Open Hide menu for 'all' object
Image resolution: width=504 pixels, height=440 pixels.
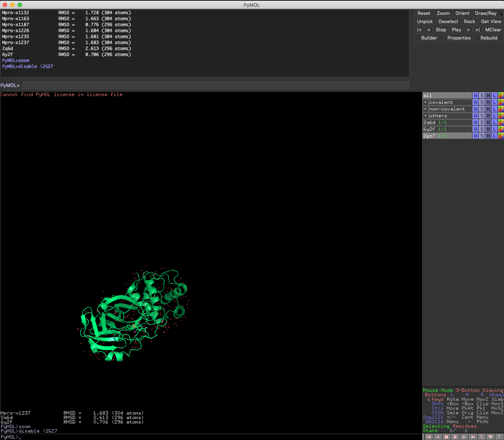(488, 96)
